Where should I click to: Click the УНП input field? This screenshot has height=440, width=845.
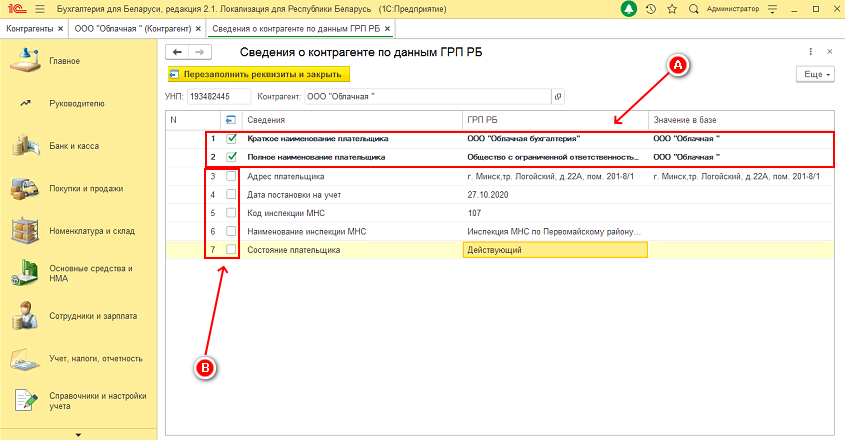(x=219, y=97)
